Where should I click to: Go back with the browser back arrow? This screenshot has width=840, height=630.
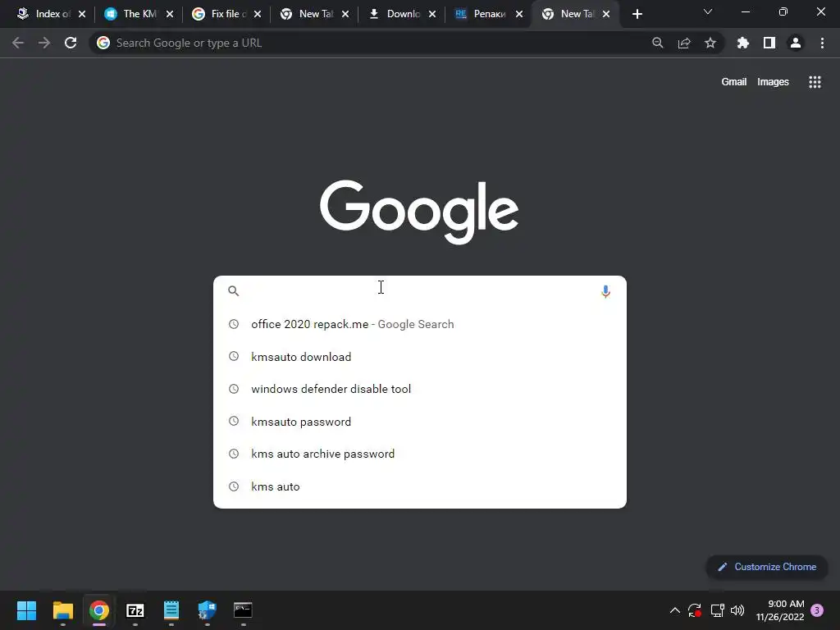[x=18, y=43]
